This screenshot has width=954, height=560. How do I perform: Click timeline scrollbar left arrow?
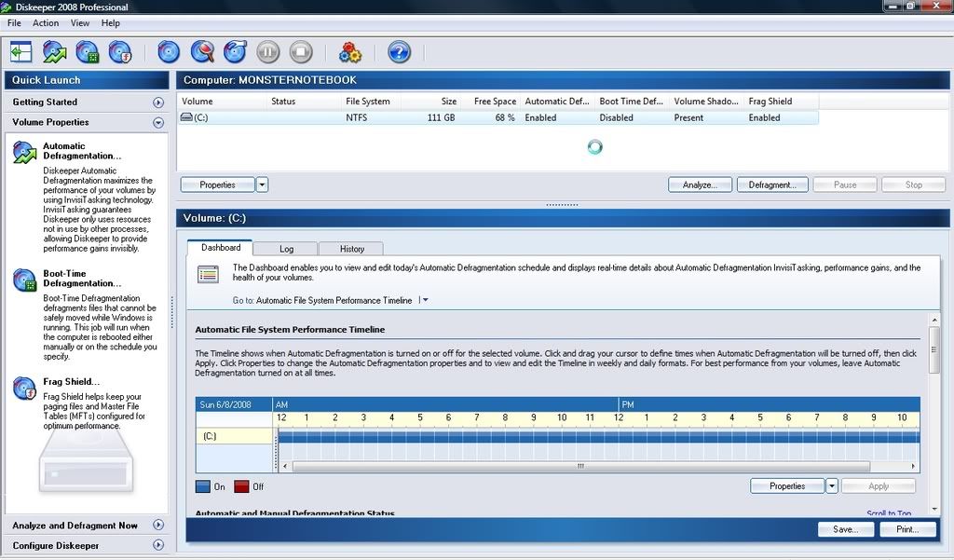285,466
